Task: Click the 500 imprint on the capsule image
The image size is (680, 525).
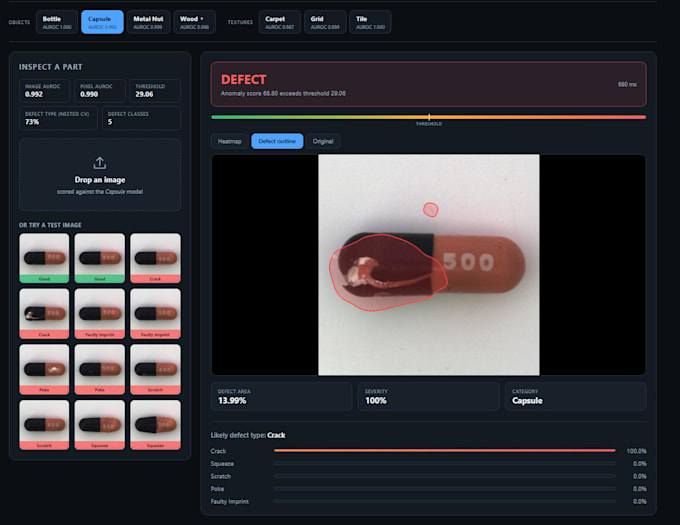Action: pos(468,261)
